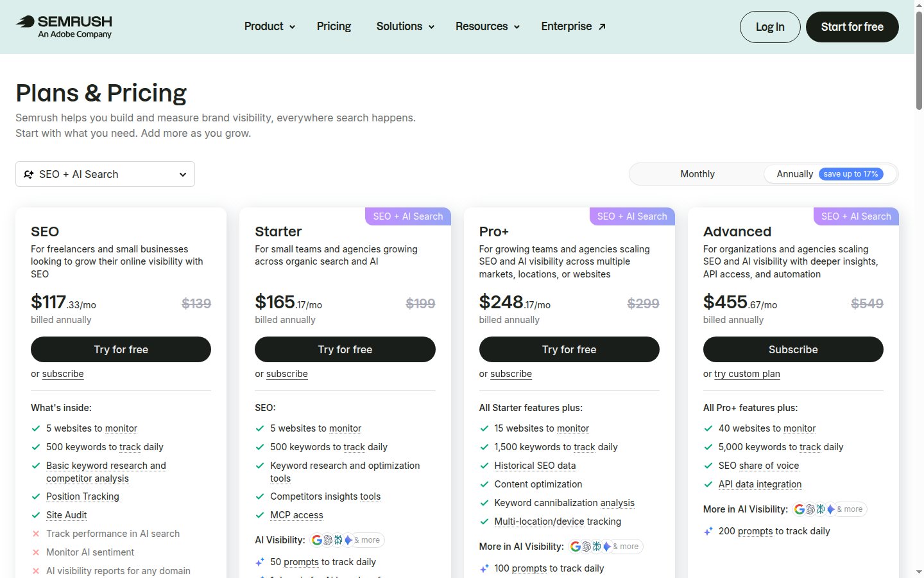This screenshot has width=924, height=578.
Task: Open the try custom plan link
Action: [747, 374]
